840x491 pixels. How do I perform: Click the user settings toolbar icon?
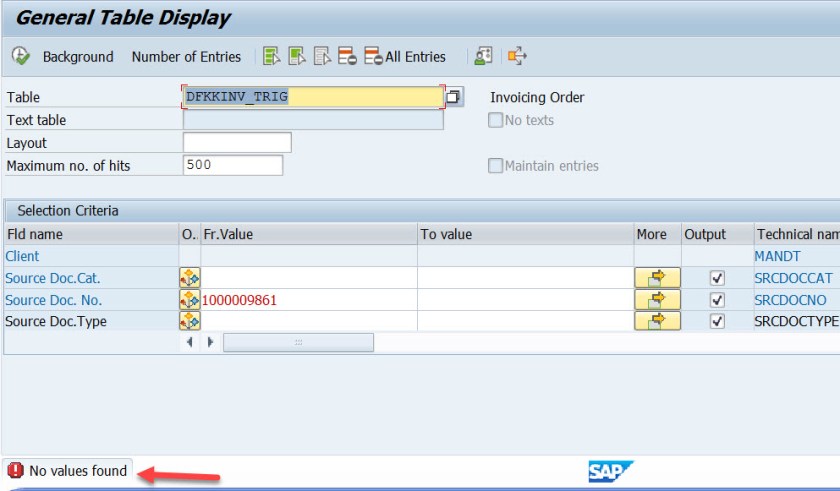483,56
